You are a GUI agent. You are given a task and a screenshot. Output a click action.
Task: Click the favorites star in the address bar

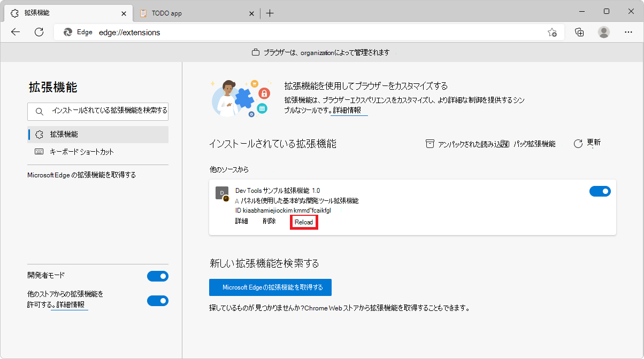tap(553, 32)
